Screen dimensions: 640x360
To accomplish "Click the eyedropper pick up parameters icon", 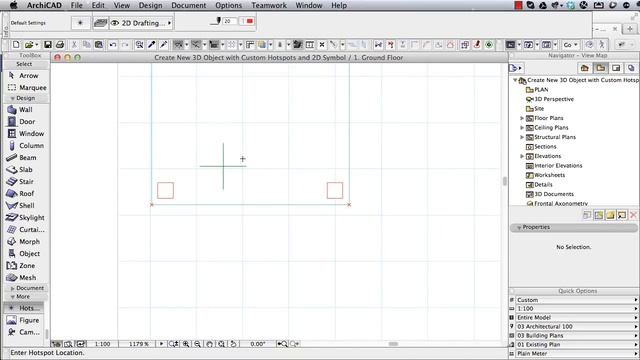I will 151,44.
